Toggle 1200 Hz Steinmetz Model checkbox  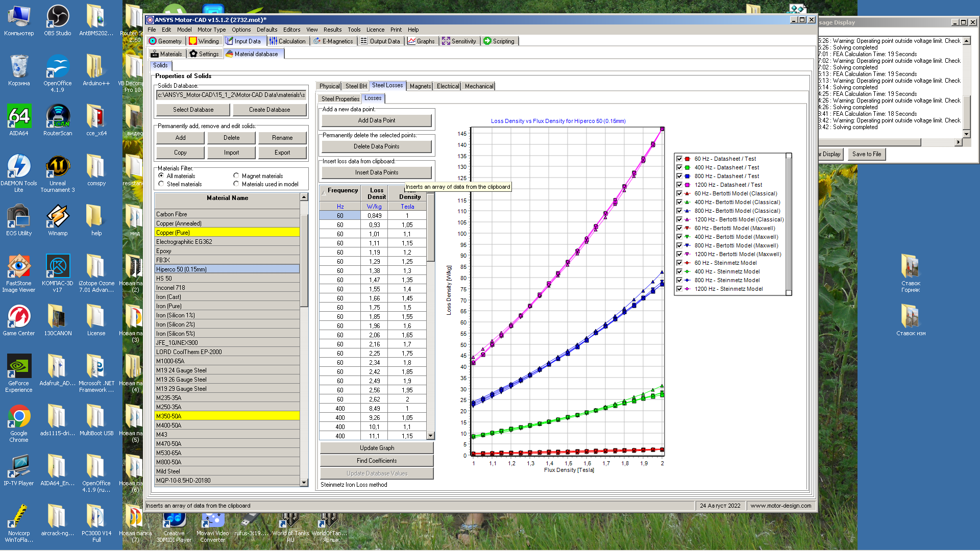tap(679, 289)
